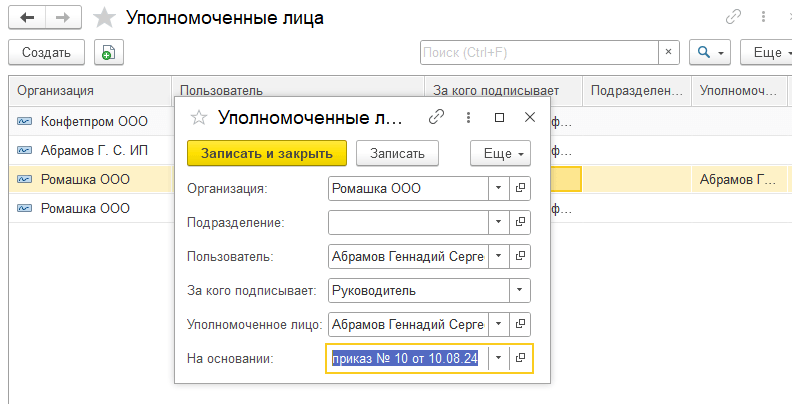Click row icon beside Конфетпром ООО
The width and height of the screenshot is (792, 404).
click(x=24, y=121)
